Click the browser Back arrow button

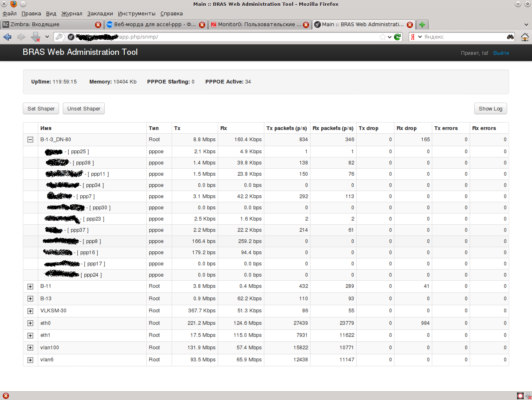click(7, 37)
